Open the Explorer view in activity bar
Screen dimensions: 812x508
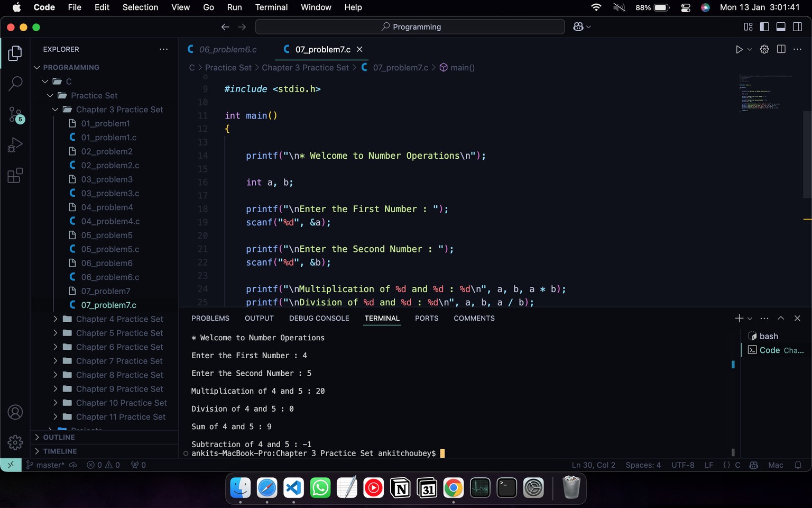[x=15, y=53]
